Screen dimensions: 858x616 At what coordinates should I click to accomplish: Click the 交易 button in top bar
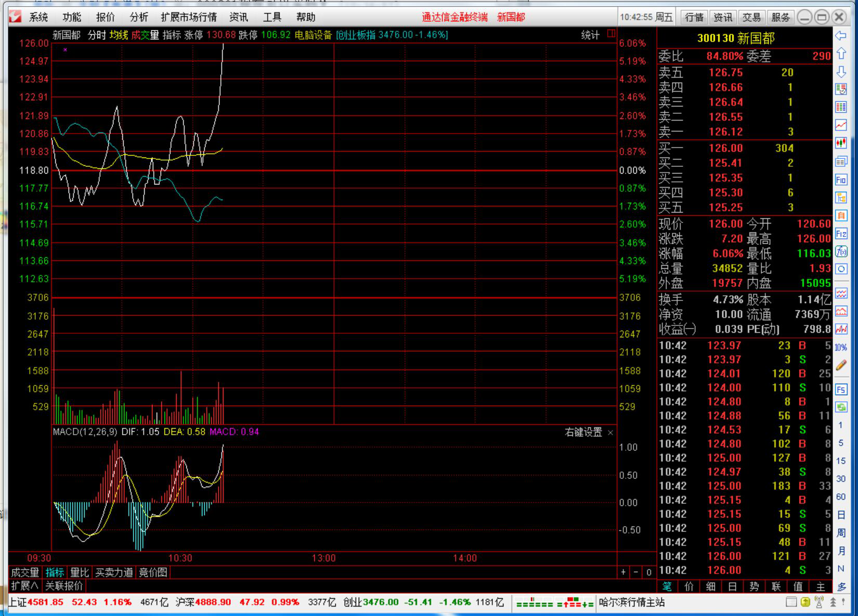tap(751, 17)
